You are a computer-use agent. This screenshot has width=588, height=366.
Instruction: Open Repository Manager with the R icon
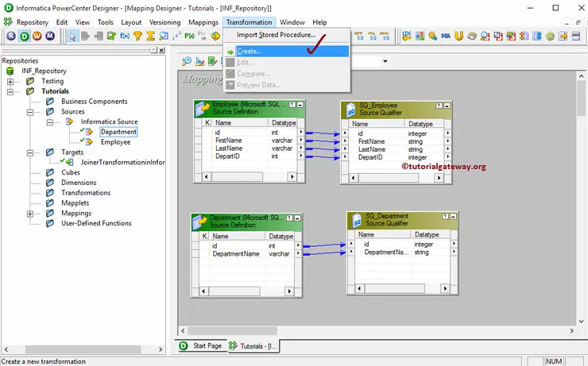(11, 36)
